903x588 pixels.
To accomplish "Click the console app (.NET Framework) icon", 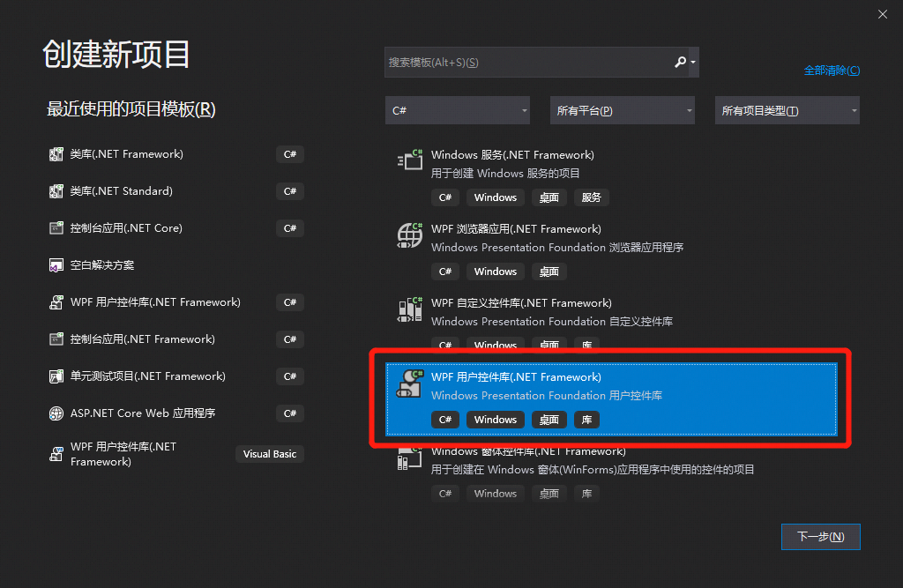I will point(56,339).
